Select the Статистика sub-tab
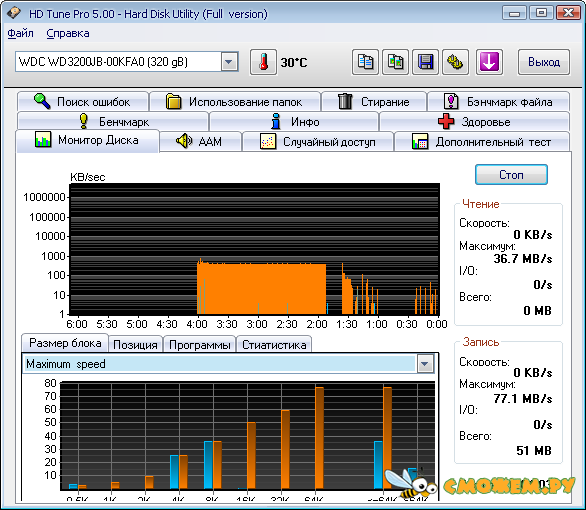Viewport: 586px width, 510px height. point(274,344)
